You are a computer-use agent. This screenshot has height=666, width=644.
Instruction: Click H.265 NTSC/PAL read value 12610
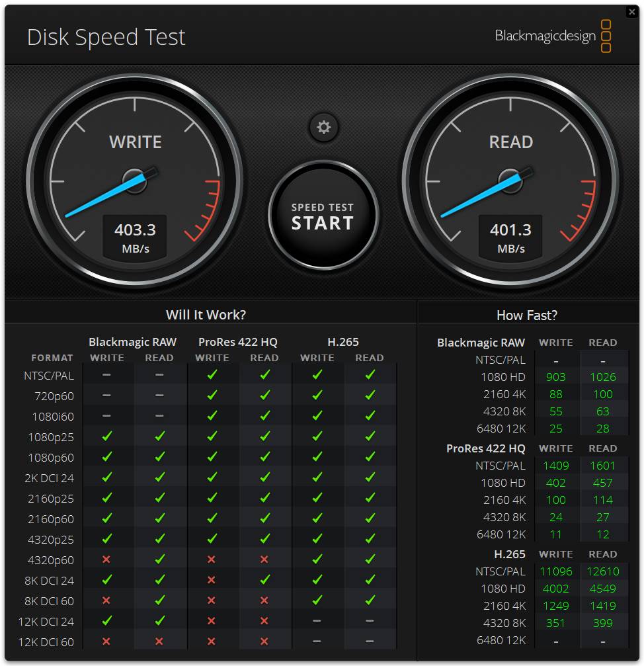tap(603, 571)
